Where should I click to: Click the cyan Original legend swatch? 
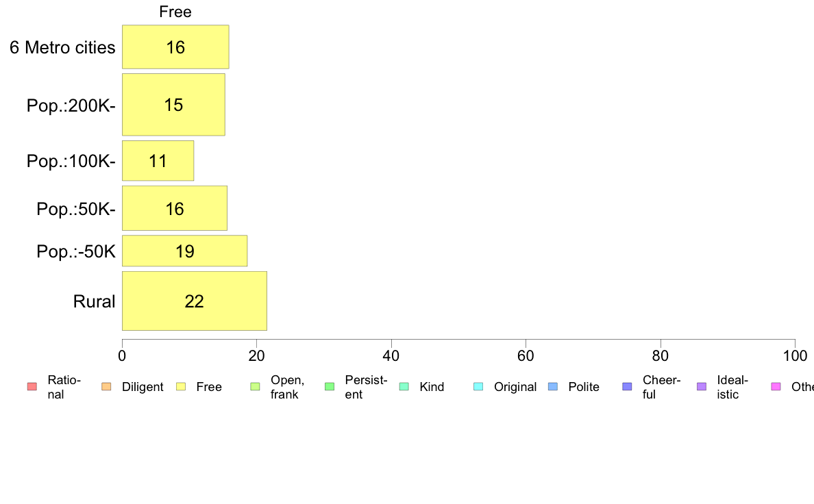click(478, 387)
